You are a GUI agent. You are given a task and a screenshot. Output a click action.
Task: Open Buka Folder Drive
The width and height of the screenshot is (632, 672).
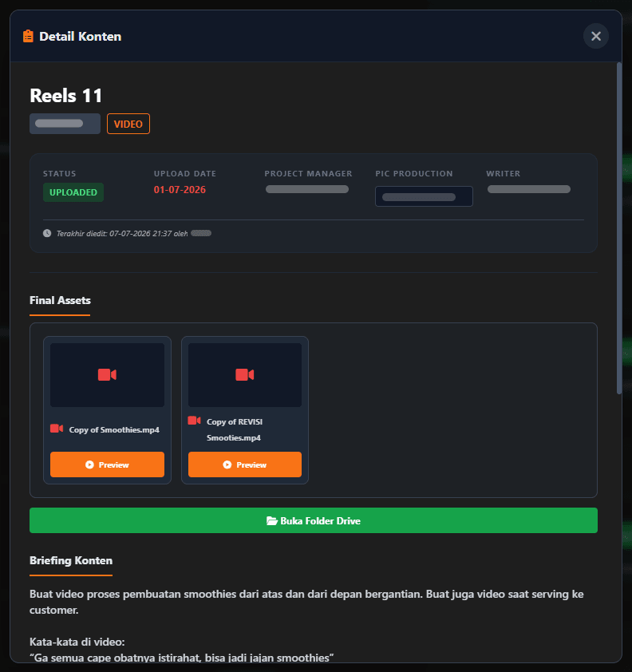pos(314,520)
